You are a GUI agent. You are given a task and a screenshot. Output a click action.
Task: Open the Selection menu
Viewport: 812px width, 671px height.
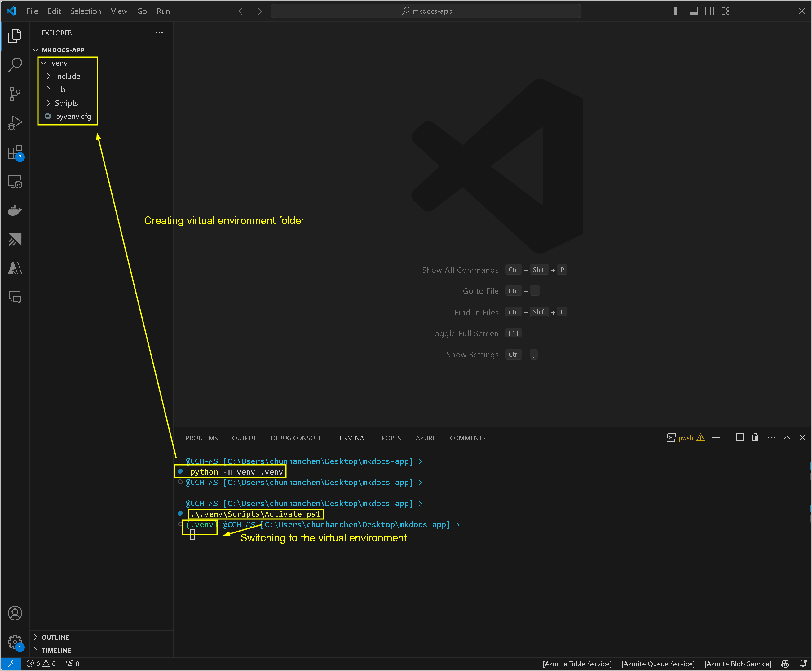click(86, 11)
